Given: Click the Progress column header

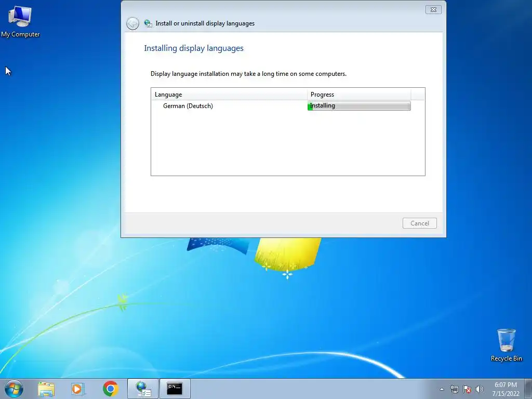Looking at the screenshot, I should pos(359,95).
